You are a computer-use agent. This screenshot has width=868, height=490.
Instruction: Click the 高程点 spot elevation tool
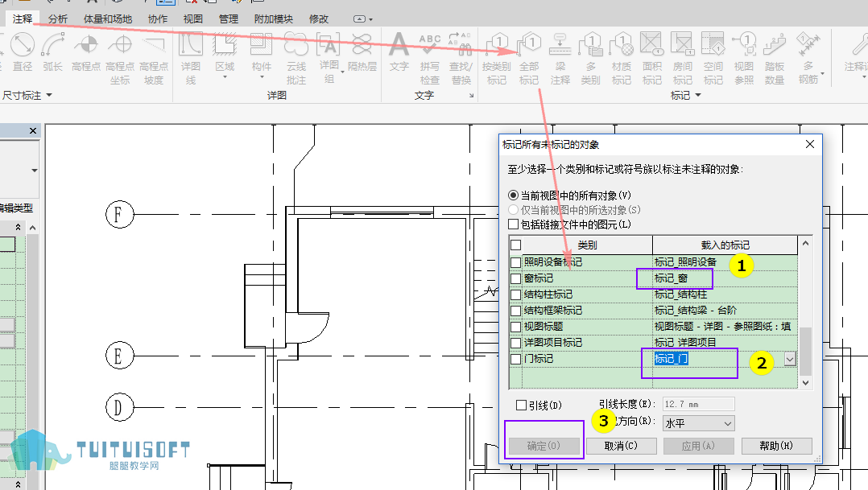tap(86, 51)
